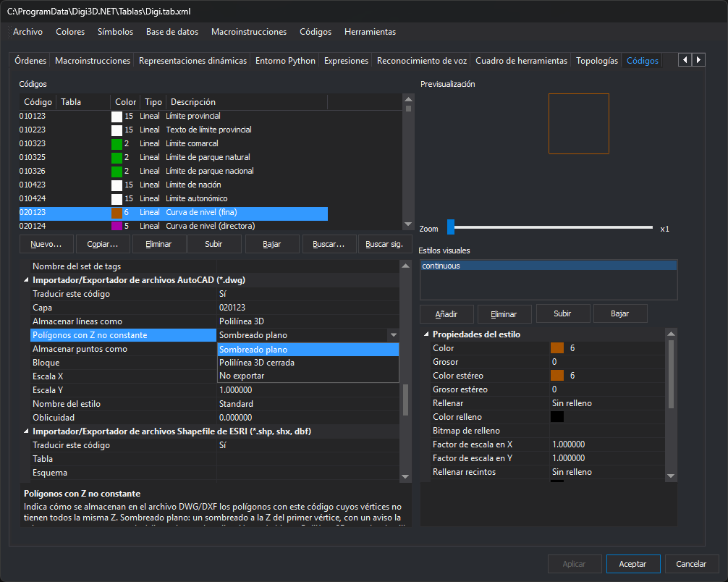The image size is (728, 582).
Task: Open the Archivo menu
Action: [x=27, y=32]
